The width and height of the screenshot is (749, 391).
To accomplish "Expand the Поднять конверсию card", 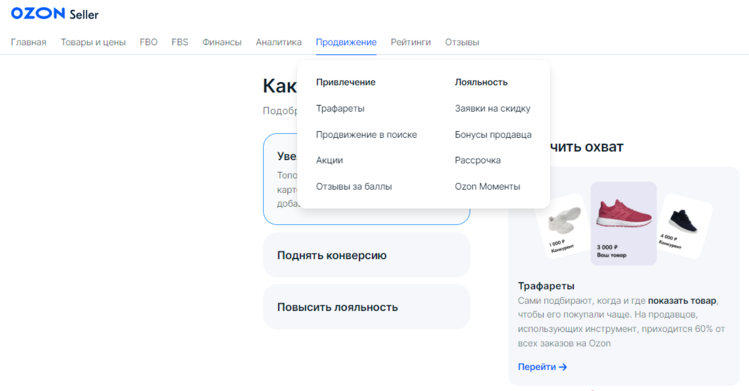I will (x=366, y=255).
